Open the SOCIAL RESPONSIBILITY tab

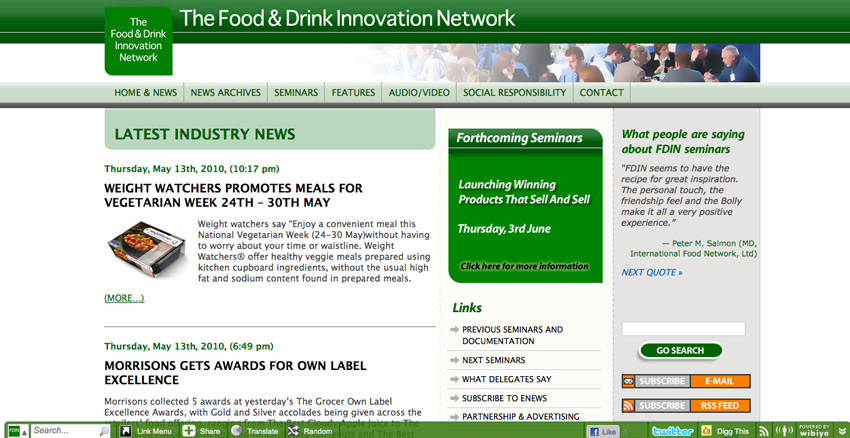click(x=514, y=93)
